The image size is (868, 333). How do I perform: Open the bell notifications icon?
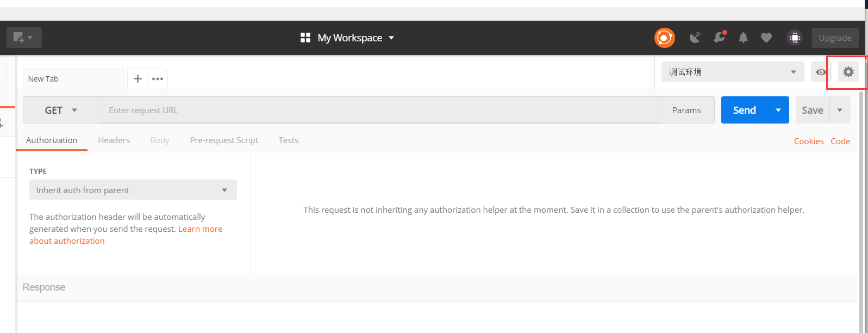pos(743,38)
